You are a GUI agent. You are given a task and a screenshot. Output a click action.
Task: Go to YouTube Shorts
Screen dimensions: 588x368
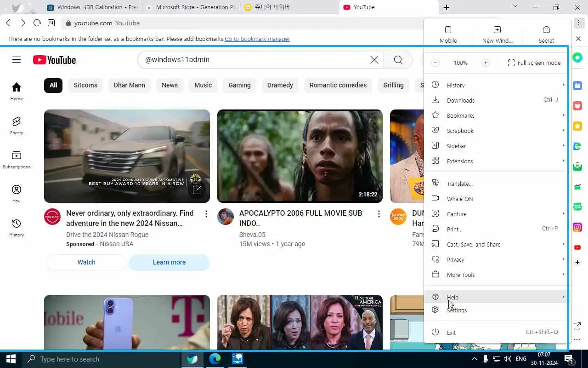17,125
